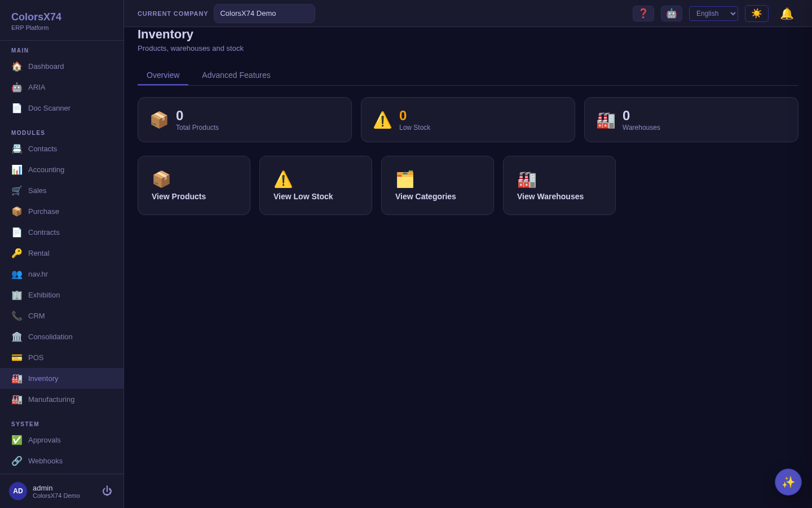Open the Sales module label

coord(37,191)
